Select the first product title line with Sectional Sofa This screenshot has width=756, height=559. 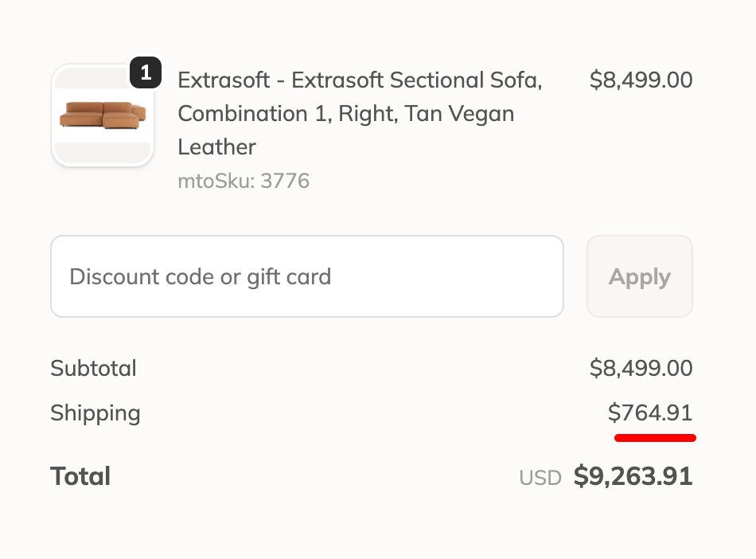click(x=360, y=80)
